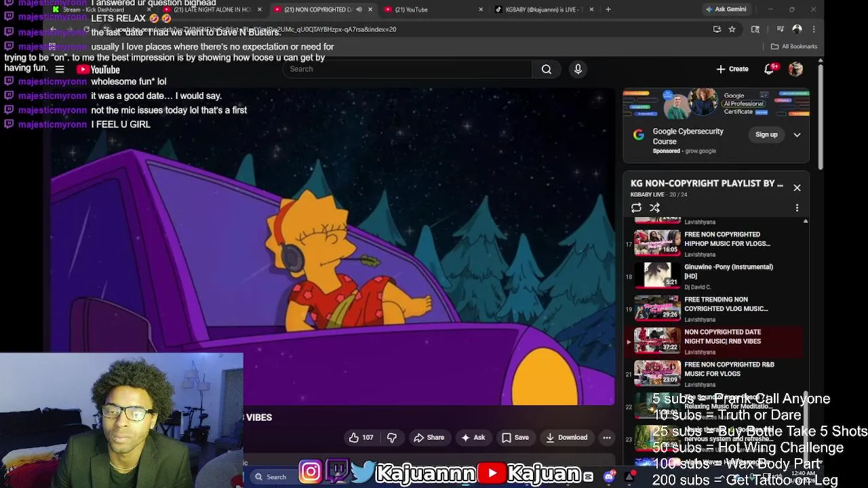Image resolution: width=868 pixels, height=488 pixels.
Task: Save video to a playlist
Action: point(515,438)
